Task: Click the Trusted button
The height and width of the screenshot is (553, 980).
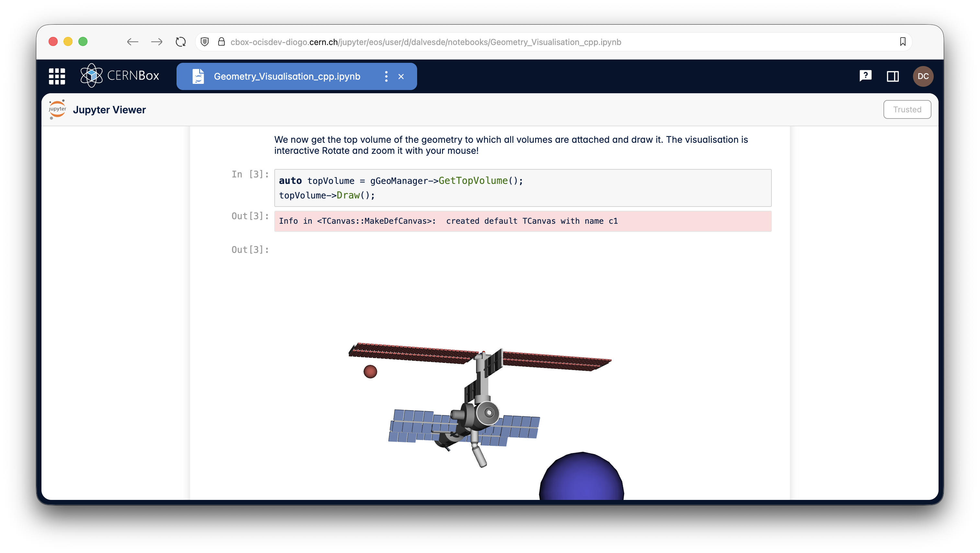Action: click(907, 109)
